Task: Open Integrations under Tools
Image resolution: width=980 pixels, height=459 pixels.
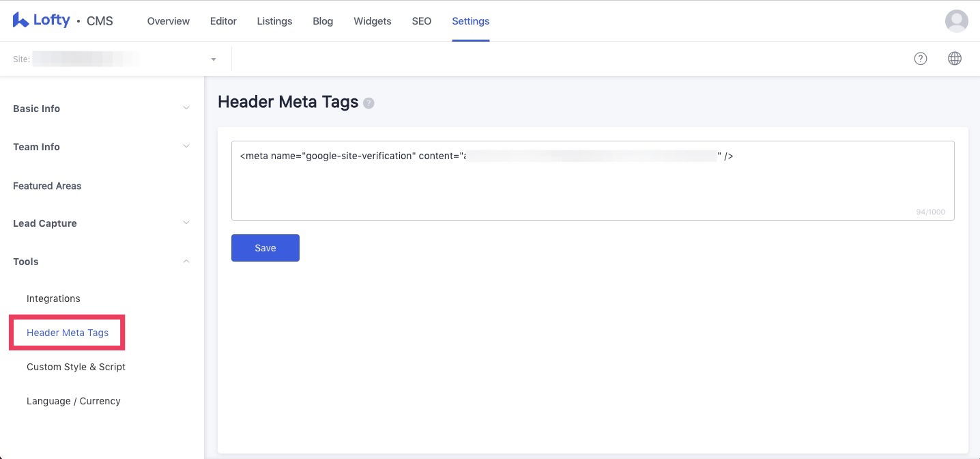Action: (53, 298)
